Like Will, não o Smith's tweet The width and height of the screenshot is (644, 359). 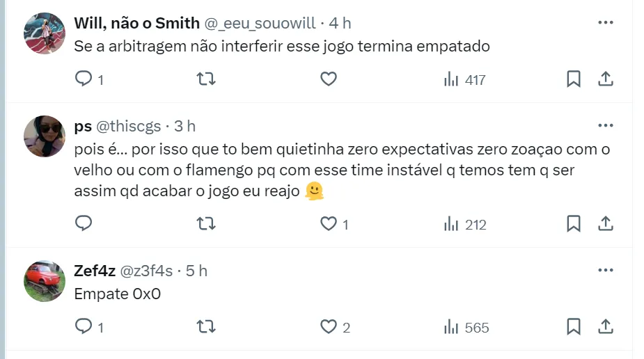(x=329, y=79)
